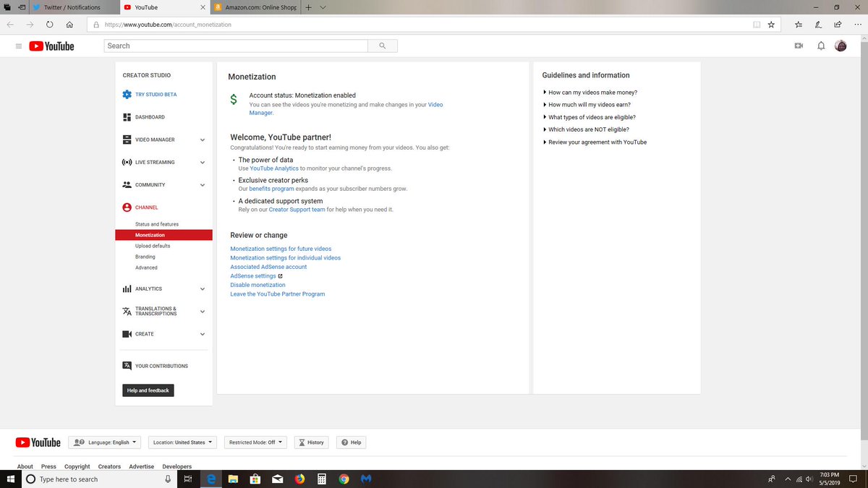Image resolution: width=868 pixels, height=488 pixels.
Task: Click the YouTube Search input field
Action: (x=236, y=46)
